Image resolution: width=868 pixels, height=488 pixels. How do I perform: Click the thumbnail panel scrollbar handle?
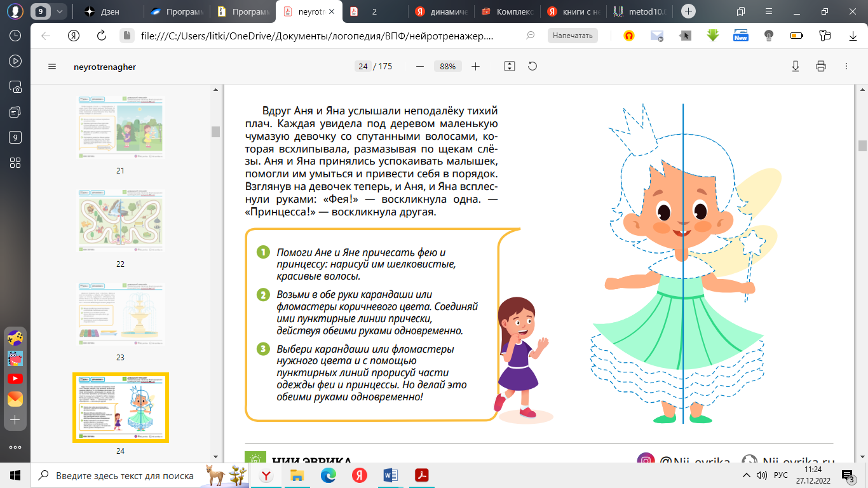coord(215,132)
